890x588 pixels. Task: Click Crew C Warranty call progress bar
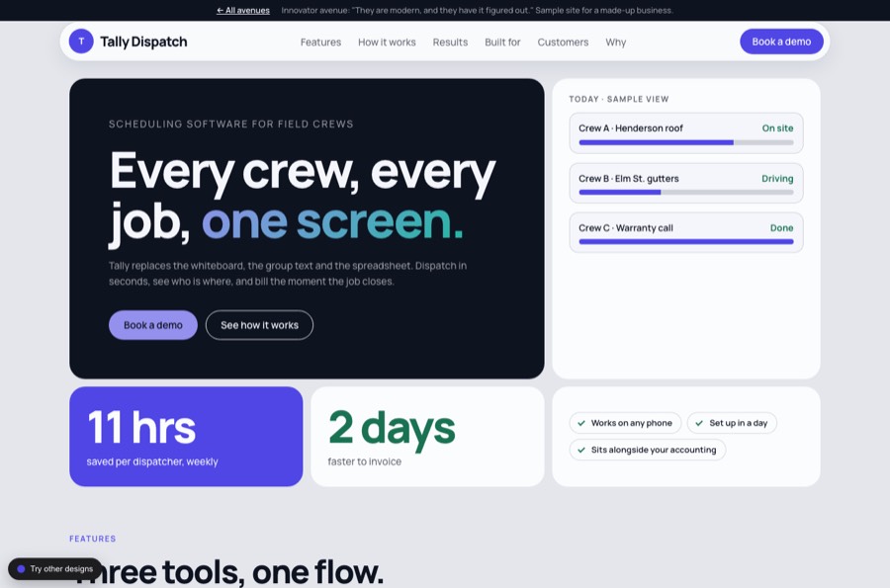(x=685, y=241)
